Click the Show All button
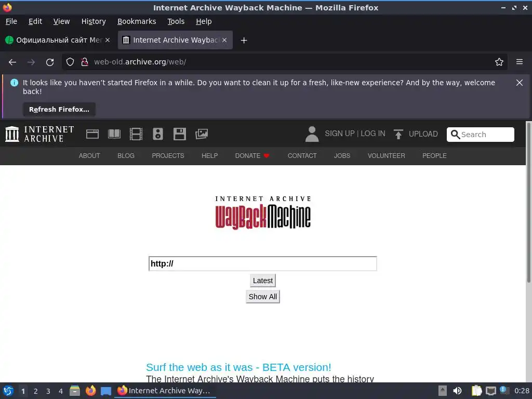The width and height of the screenshot is (532, 399). [x=262, y=297]
